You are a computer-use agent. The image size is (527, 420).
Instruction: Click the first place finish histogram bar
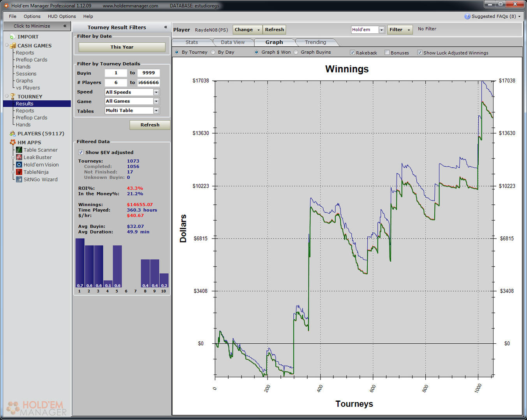(x=80, y=263)
